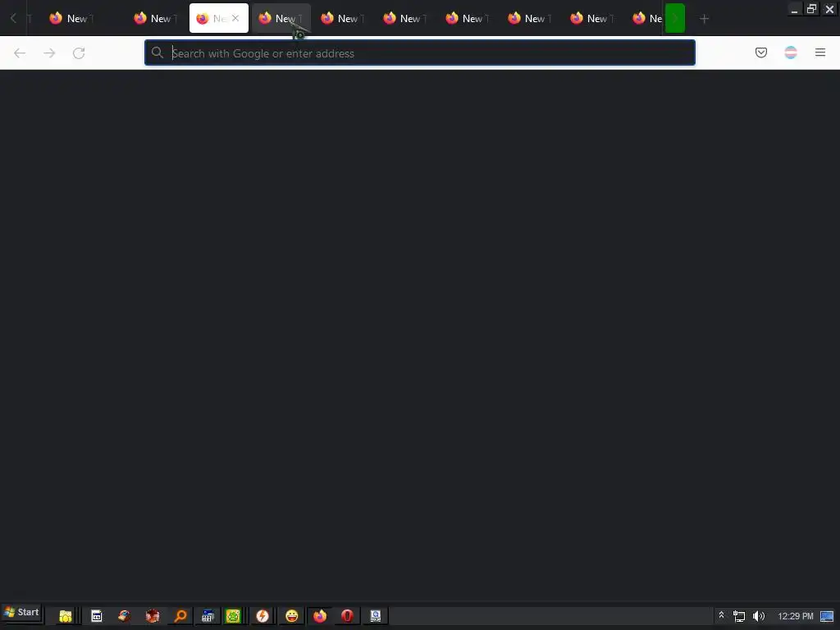840x630 pixels.
Task: Click the show desktop icon in tray
Action: click(x=827, y=617)
